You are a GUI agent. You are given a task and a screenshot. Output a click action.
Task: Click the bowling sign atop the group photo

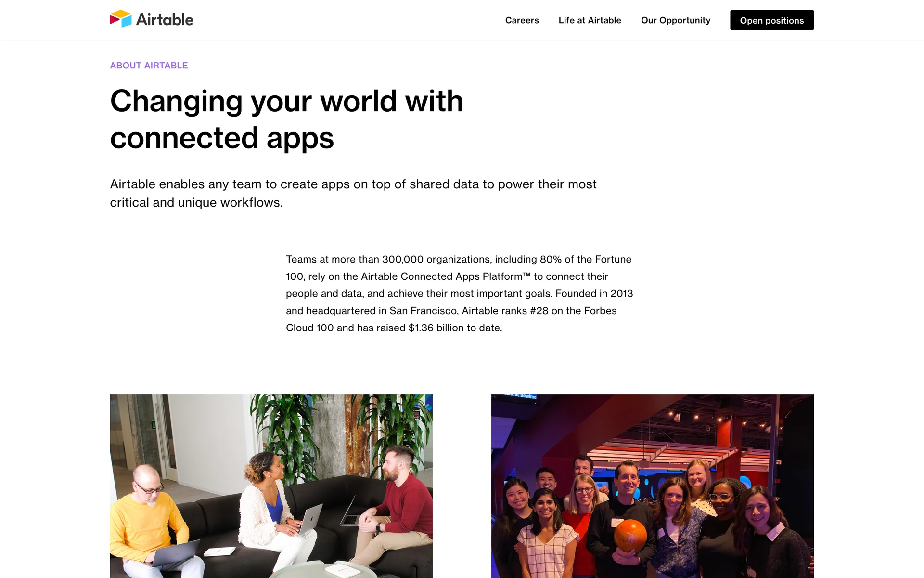coord(523,396)
